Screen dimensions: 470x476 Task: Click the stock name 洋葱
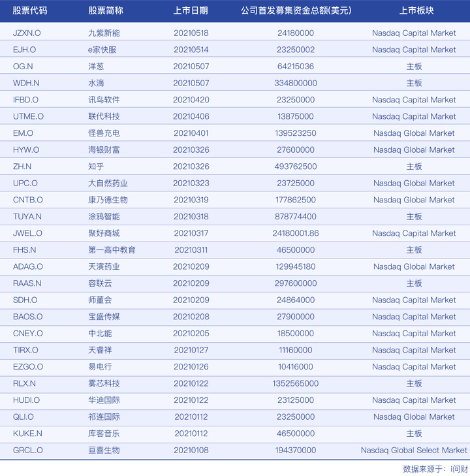pos(96,67)
